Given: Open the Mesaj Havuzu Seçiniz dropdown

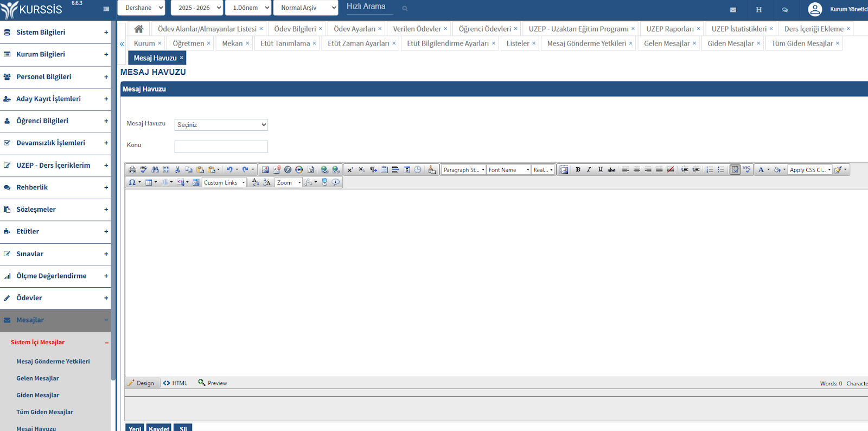Looking at the screenshot, I should (221, 125).
